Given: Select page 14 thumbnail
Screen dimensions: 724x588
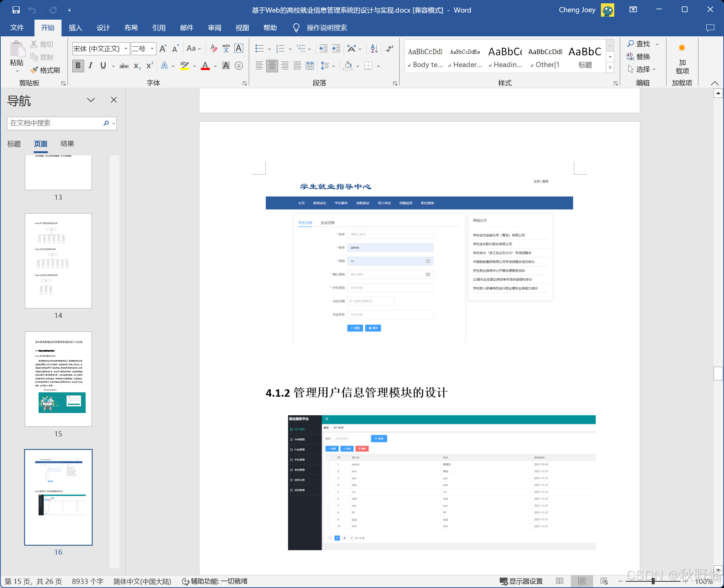Looking at the screenshot, I should (x=58, y=261).
